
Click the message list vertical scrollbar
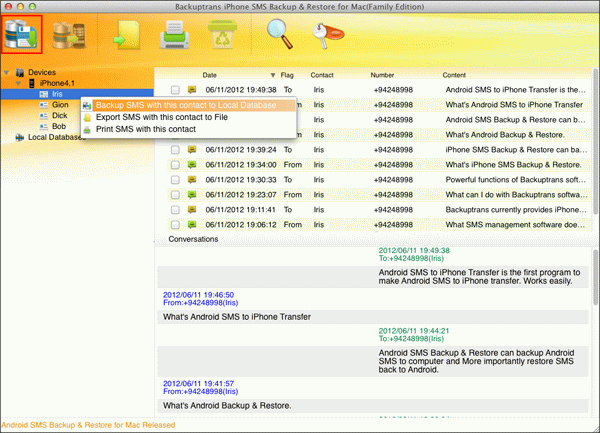tap(595, 142)
